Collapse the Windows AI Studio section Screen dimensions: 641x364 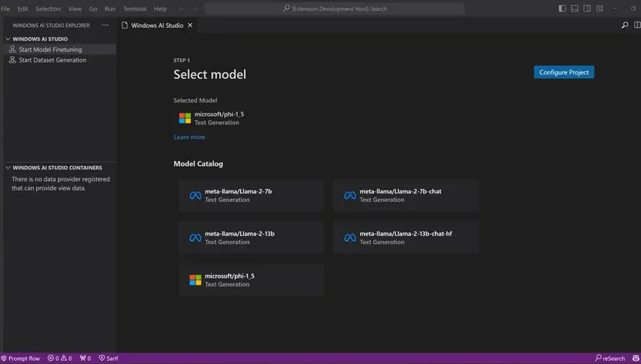(8, 39)
